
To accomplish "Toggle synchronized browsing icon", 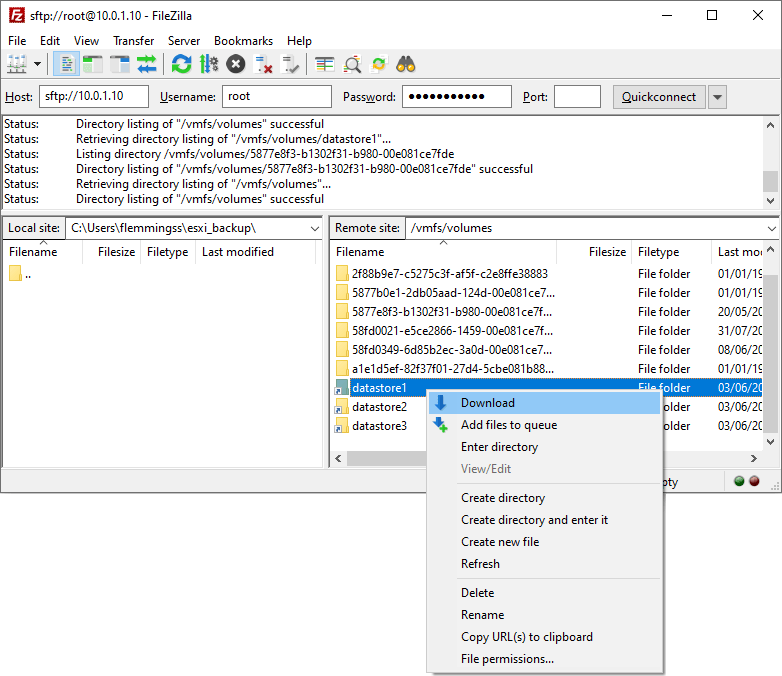I will (379, 64).
